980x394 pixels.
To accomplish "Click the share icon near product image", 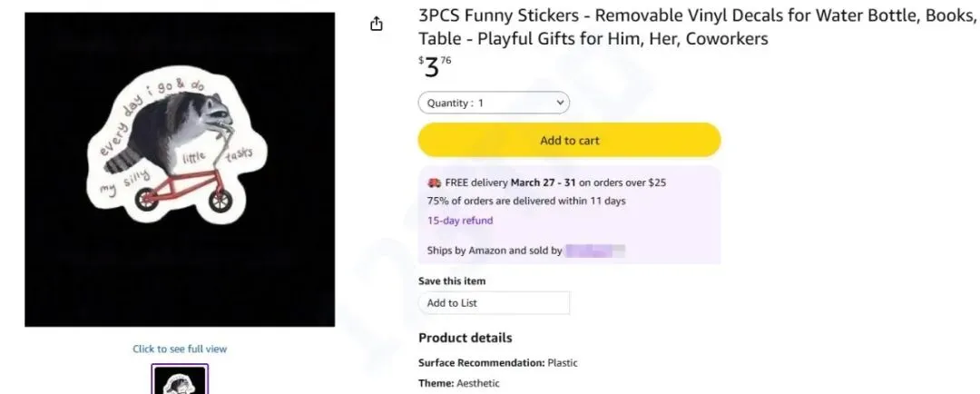I will click(377, 25).
